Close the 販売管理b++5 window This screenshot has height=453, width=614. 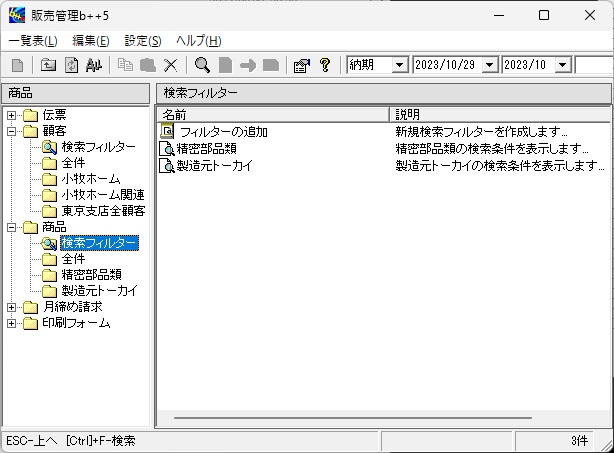coord(590,16)
